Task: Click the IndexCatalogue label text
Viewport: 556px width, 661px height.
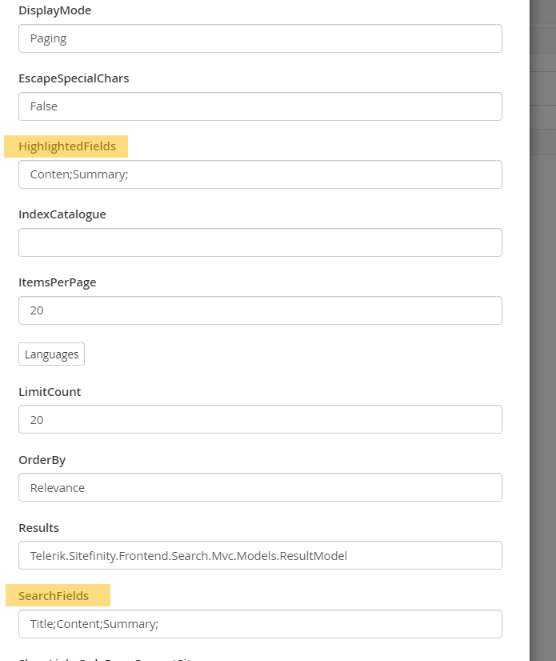Action: [62, 214]
